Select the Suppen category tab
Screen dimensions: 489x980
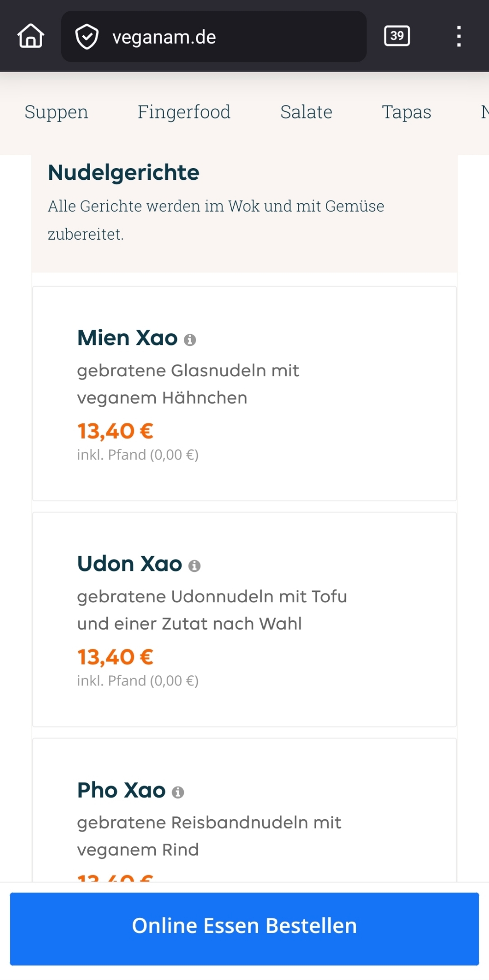point(56,112)
